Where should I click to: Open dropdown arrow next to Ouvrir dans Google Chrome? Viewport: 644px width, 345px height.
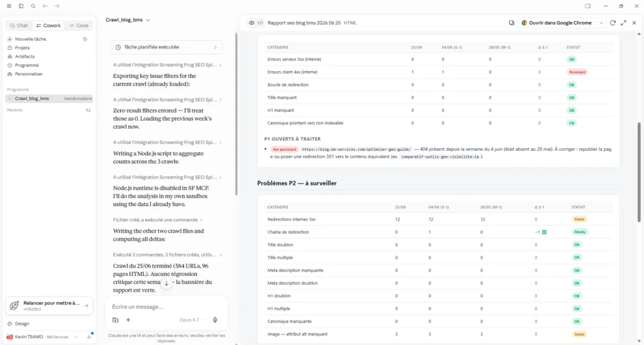pos(601,23)
